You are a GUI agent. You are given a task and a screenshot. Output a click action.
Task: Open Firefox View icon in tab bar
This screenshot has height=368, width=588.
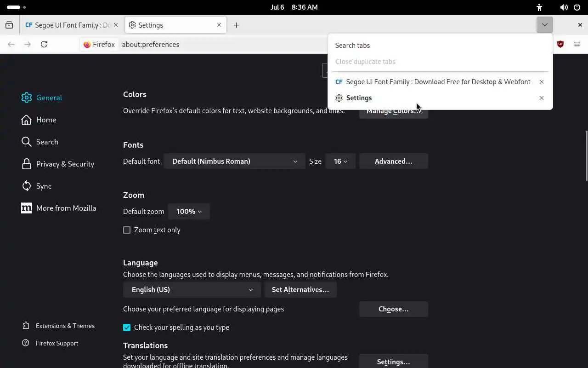(x=9, y=25)
